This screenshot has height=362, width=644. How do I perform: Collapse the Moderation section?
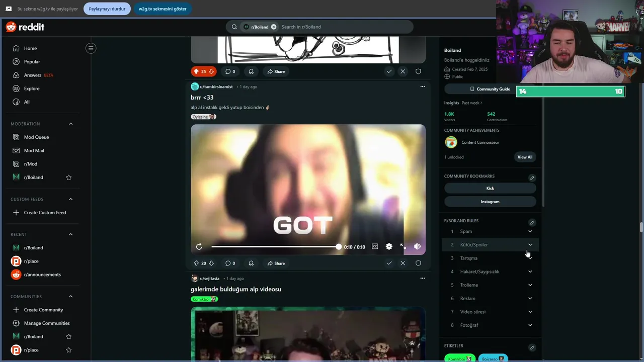click(70, 124)
